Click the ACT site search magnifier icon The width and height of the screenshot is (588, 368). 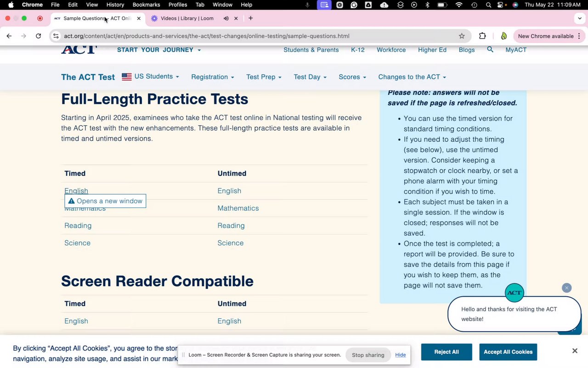click(x=490, y=49)
